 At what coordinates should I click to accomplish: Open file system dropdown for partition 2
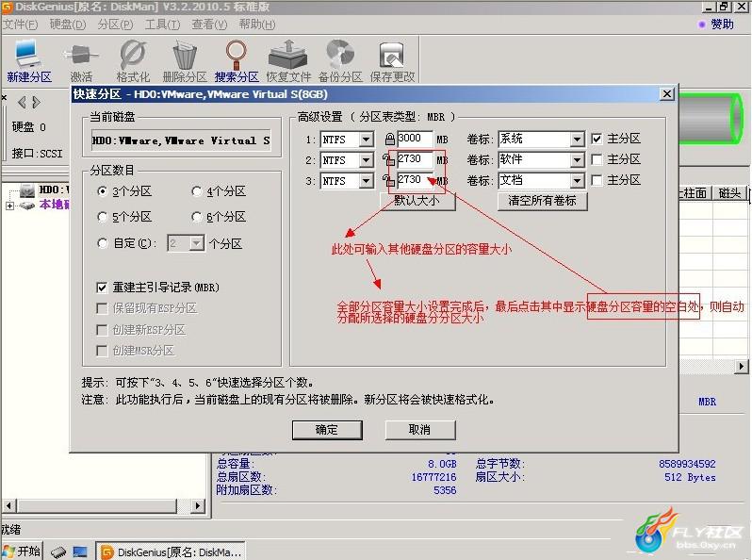pyautogui.click(x=366, y=159)
